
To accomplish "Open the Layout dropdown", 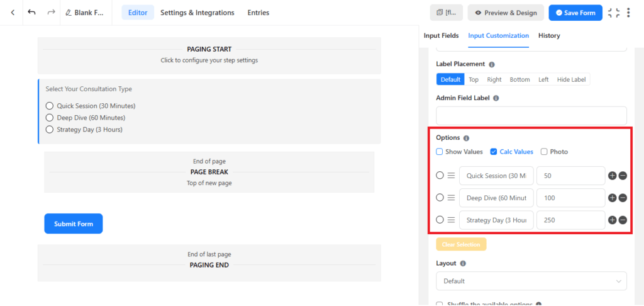I will pyautogui.click(x=531, y=281).
